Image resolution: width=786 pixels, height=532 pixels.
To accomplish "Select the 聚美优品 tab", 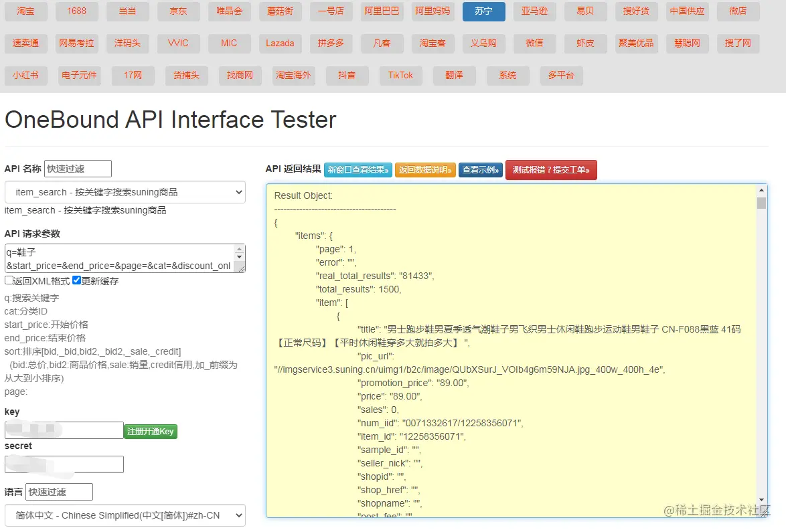I will (x=637, y=43).
